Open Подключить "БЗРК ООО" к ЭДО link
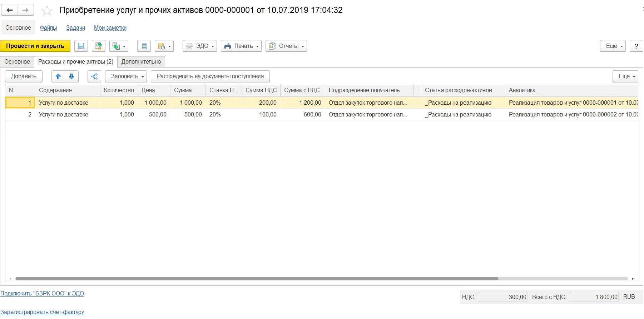The width and height of the screenshot is (644, 319). [x=42, y=294]
